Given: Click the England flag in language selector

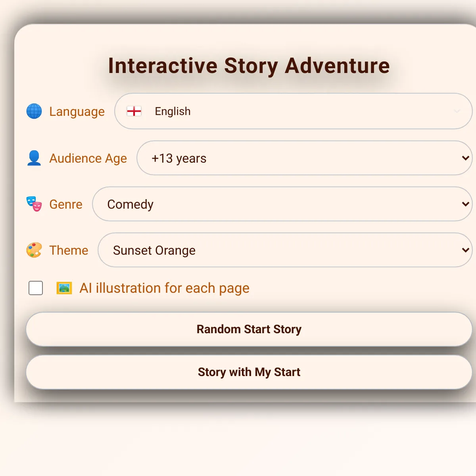Looking at the screenshot, I should pyautogui.click(x=134, y=111).
